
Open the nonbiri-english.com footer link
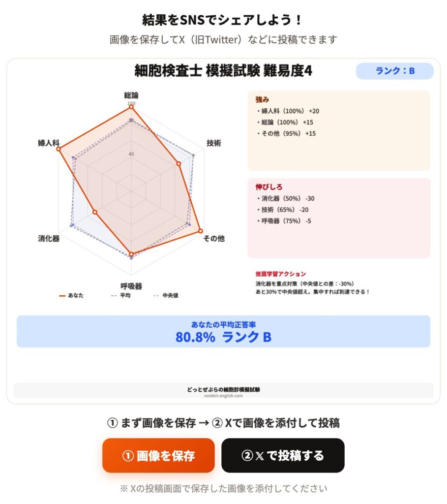223,395
